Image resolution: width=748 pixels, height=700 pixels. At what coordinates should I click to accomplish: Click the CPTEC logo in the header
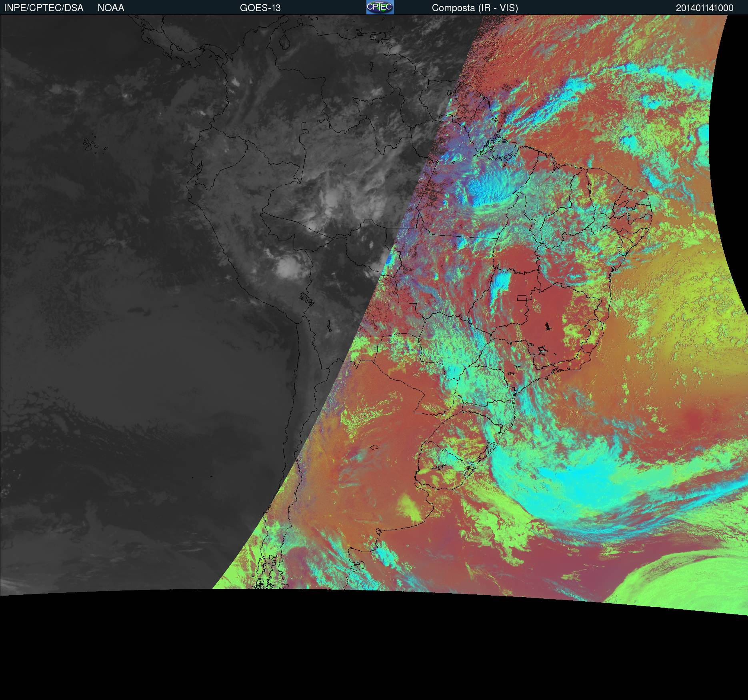coord(380,7)
